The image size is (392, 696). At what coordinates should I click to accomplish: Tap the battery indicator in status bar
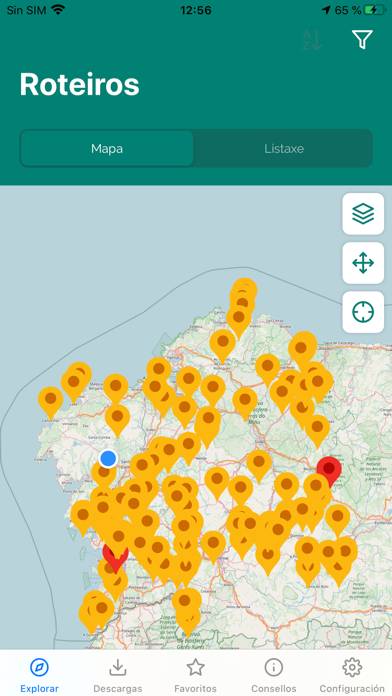(375, 10)
